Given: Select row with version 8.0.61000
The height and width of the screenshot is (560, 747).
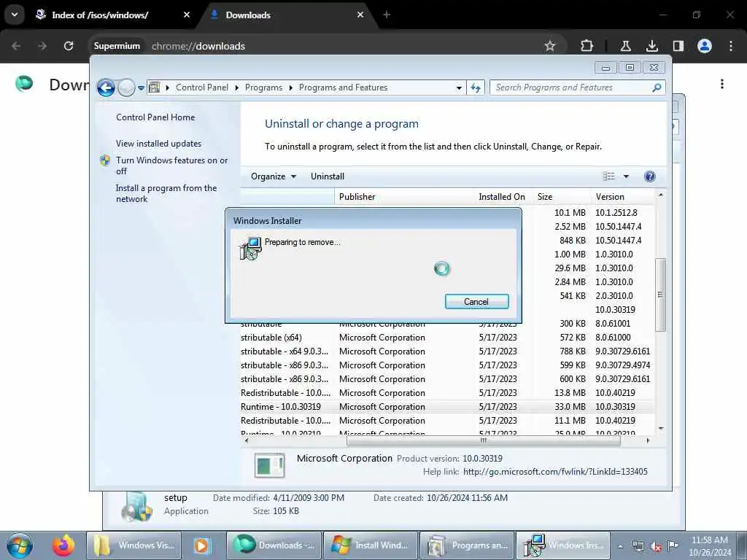Looking at the screenshot, I should (x=447, y=337).
